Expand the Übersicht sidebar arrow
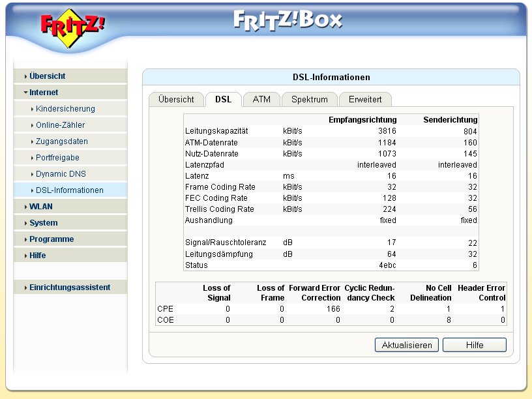This screenshot has height=399, width=532. point(26,77)
